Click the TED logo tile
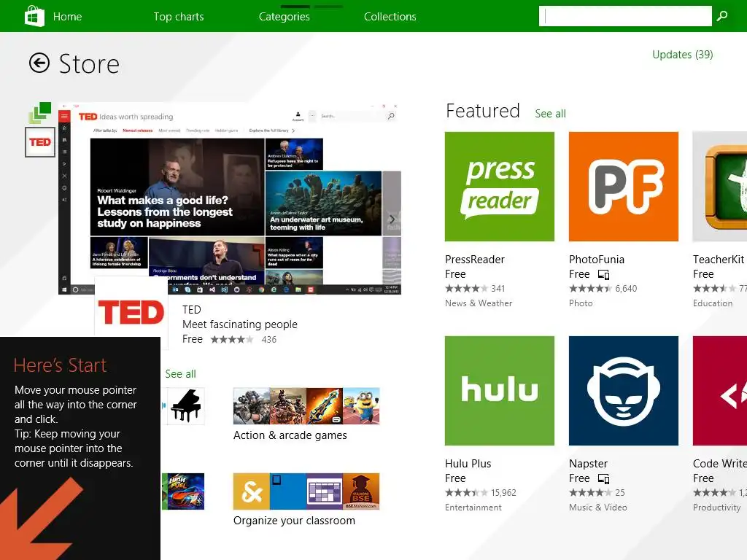 tap(131, 312)
